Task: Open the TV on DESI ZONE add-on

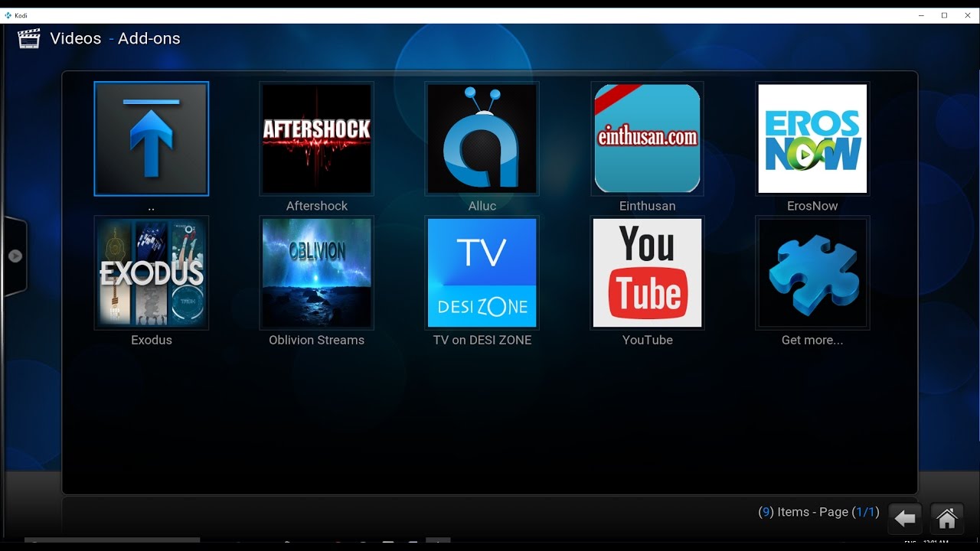Action: point(482,272)
